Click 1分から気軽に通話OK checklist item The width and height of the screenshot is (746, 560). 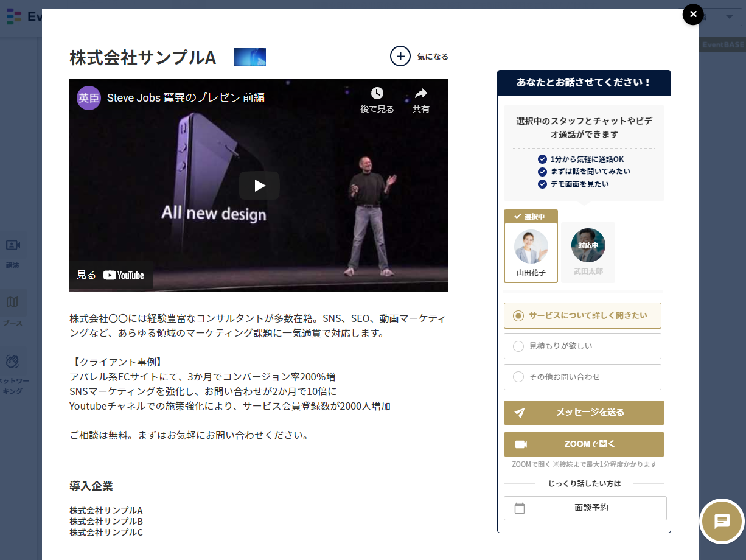coord(581,159)
